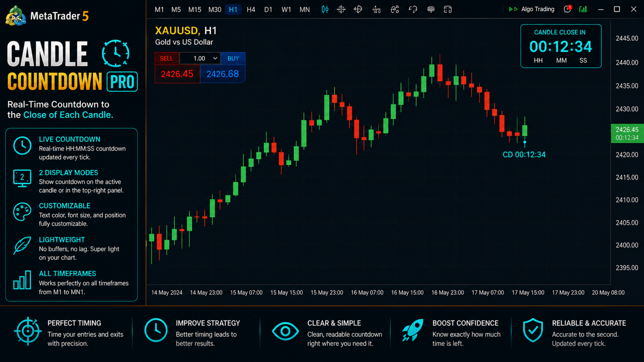Click the monitor icon for 2 Display Modes
Screen dimensions: 644x362
(22, 178)
